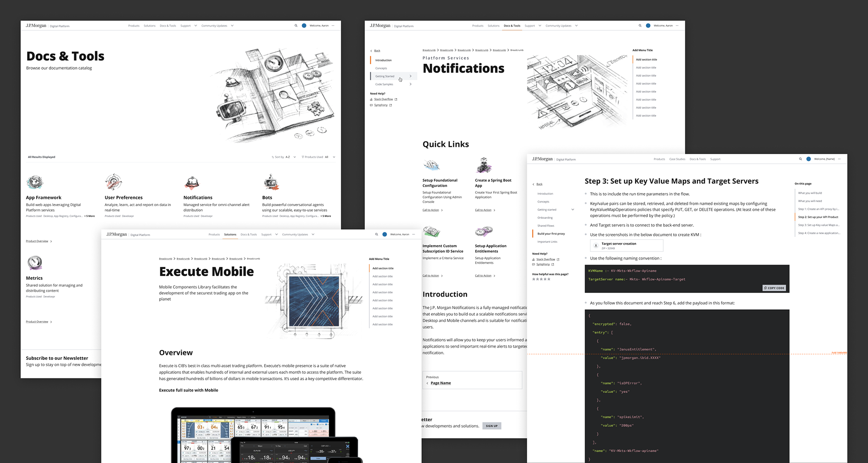This screenshot has width=868, height=463.
Task: Click +5 More under App Framework
Action: tap(90, 216)
